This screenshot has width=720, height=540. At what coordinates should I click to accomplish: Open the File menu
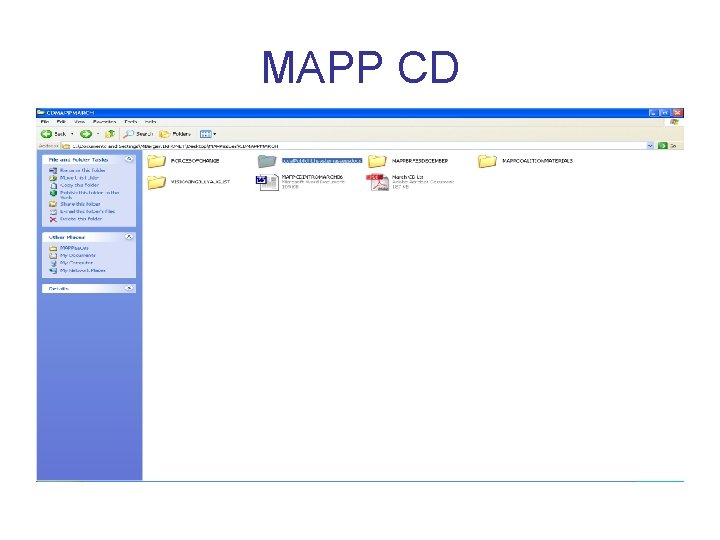[45, 122]
